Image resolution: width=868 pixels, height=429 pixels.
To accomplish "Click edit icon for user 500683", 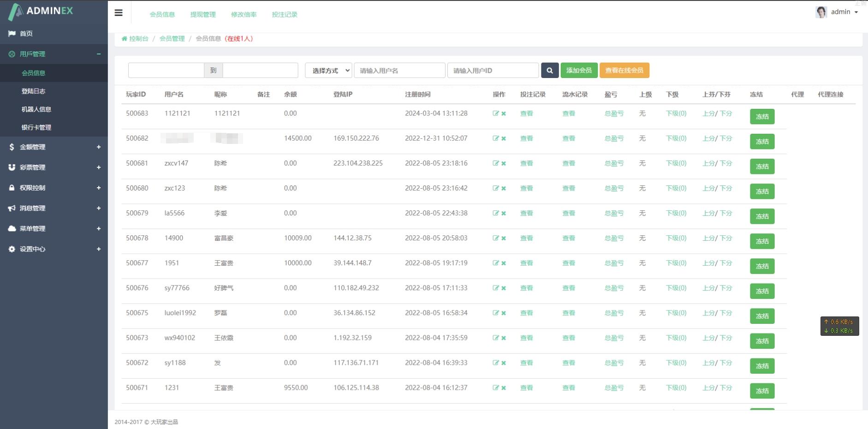I will pyautogui.click(x=495, y=113).
